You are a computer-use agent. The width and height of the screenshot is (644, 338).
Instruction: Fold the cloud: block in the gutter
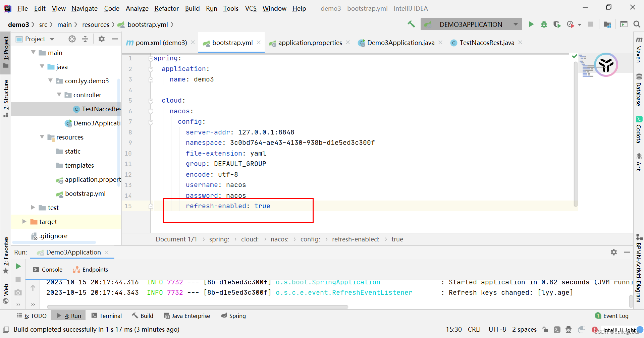coord(151,101)
